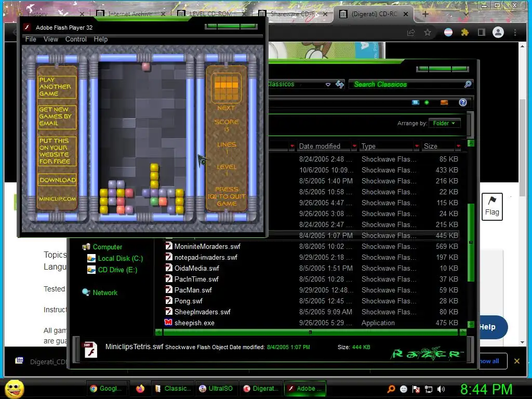Switch to the Internet Archive tab

130,14
